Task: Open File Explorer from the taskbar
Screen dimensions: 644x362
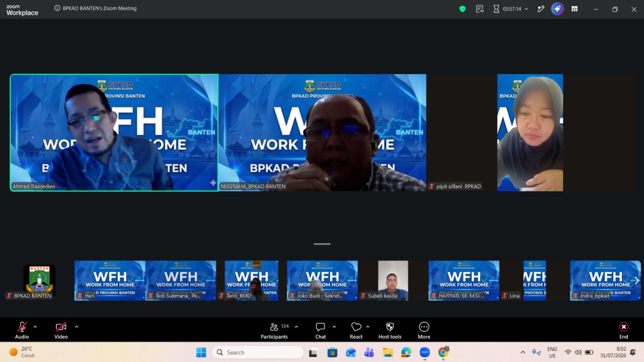Action: pyautogui.click(x=387, y=352)
